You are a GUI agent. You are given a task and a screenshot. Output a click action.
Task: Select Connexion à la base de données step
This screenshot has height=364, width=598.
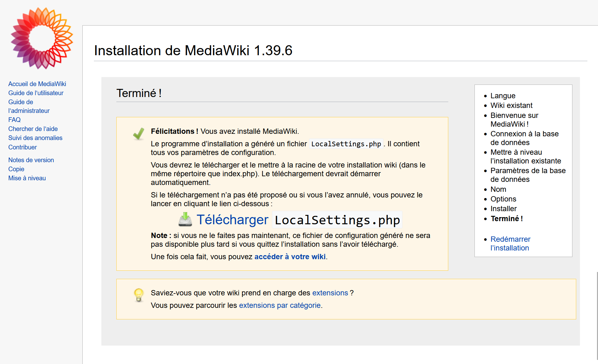[524, 138]
